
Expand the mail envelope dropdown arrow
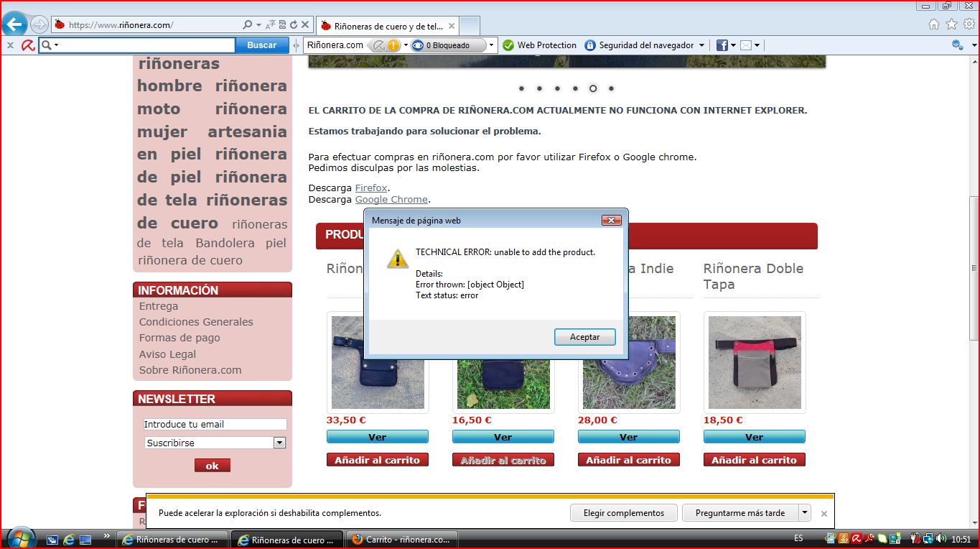pos(757,45)
